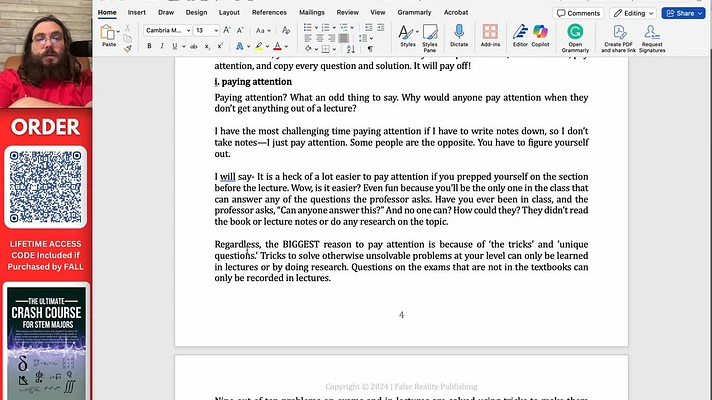The height and width of the screenshot is (400, 712).
Task: Create PDF and share link
Action: pos(618,38)
